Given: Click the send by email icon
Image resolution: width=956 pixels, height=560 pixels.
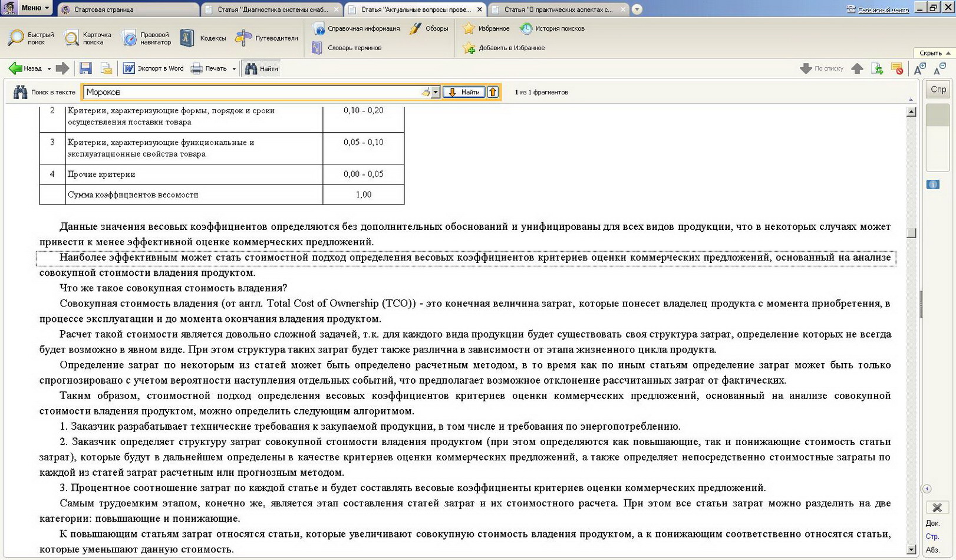Looking at the screenshot, I should [x=106, y=68].
